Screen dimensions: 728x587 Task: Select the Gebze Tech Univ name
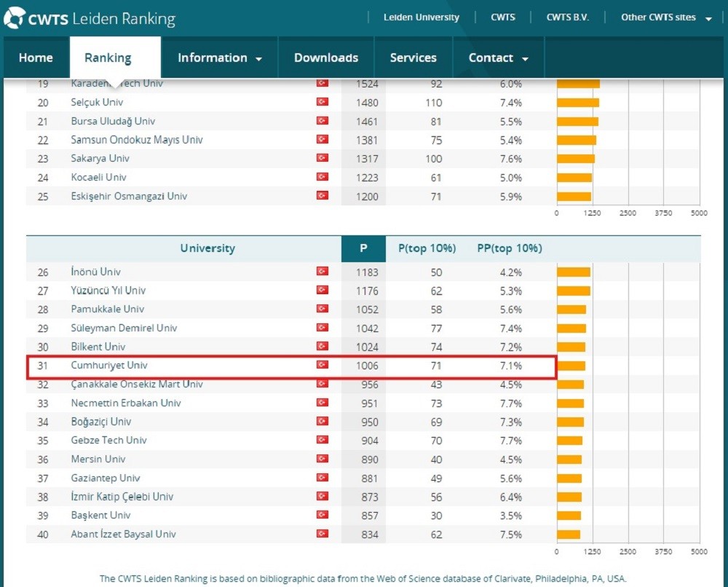[108, 440]
